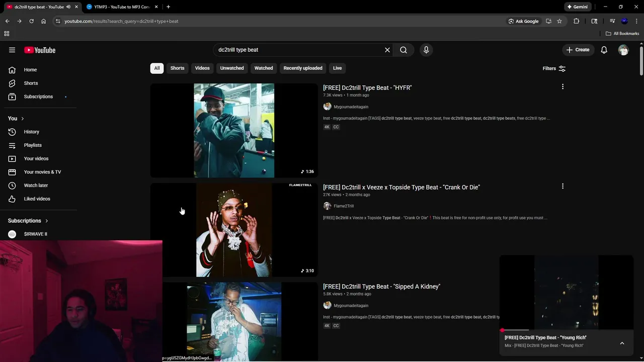Screen dimensions: 644x362
Task: Open Chrome three-dot menu
Action: point(637,21)
